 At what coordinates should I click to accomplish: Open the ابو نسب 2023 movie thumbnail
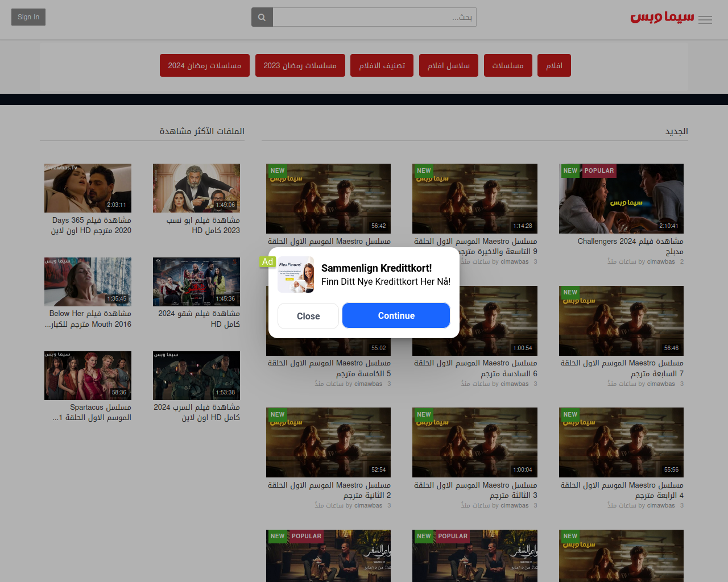[196, 188]
